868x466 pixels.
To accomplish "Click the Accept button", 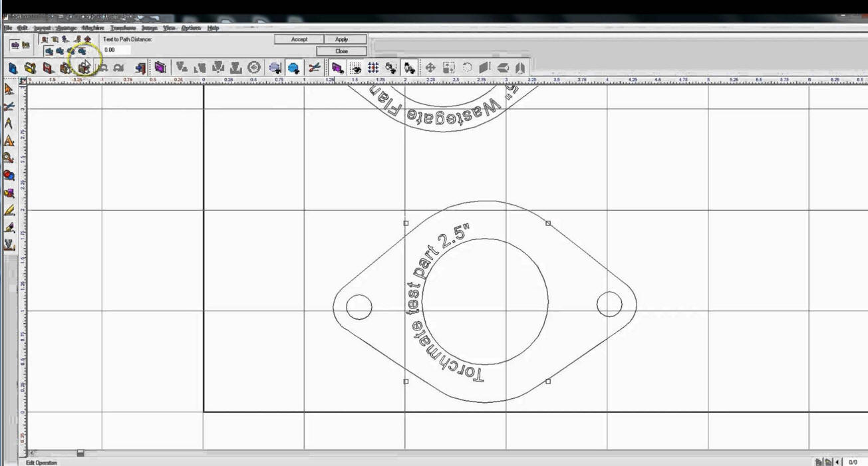I will pos(299,39).
